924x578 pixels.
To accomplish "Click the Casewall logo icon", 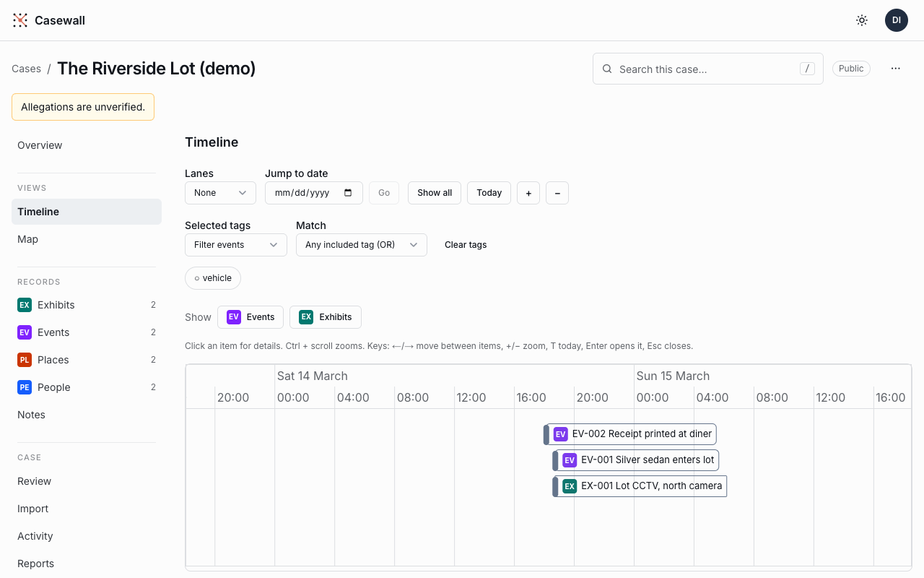I will coord(20,20).
